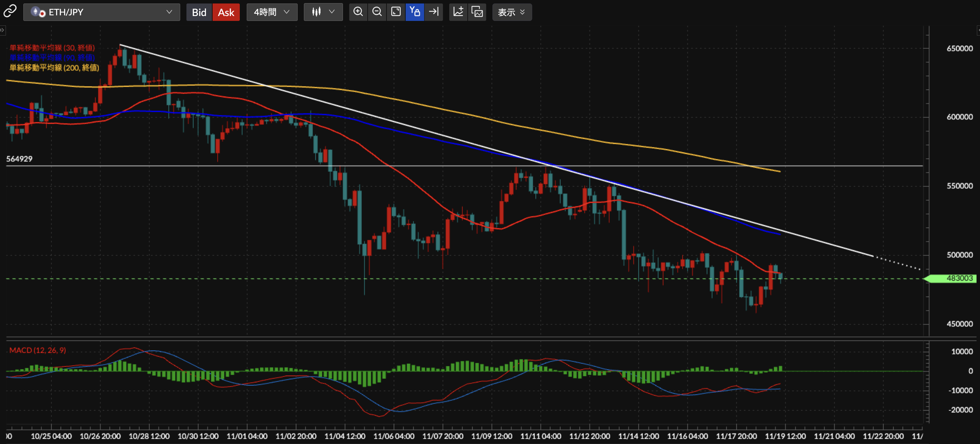Screen dimensions: 980x444
Task: Open the 4時間 timeframe dropdown
Action: [x=271, y=12]
